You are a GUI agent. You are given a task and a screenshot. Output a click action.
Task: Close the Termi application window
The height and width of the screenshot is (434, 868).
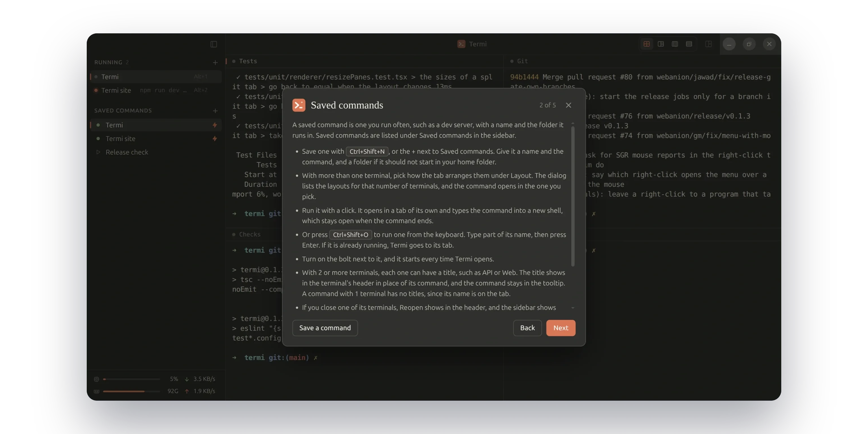coord(769,44)
